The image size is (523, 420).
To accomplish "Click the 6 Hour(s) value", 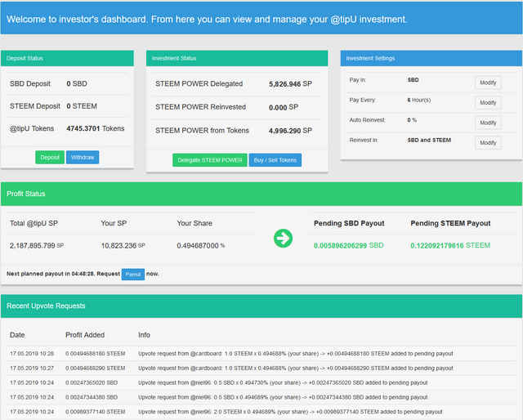I will tap(419, 100).
